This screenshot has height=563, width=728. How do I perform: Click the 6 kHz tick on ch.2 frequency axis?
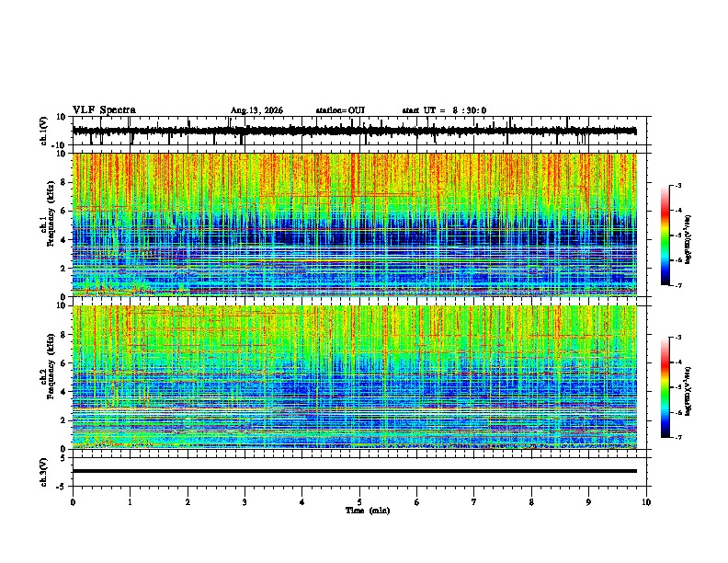click(63, 363)
